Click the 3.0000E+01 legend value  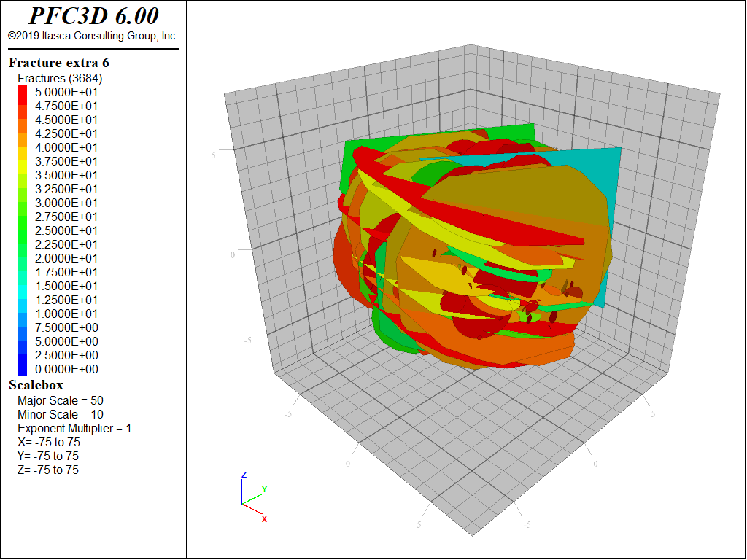tap(66, 203)
